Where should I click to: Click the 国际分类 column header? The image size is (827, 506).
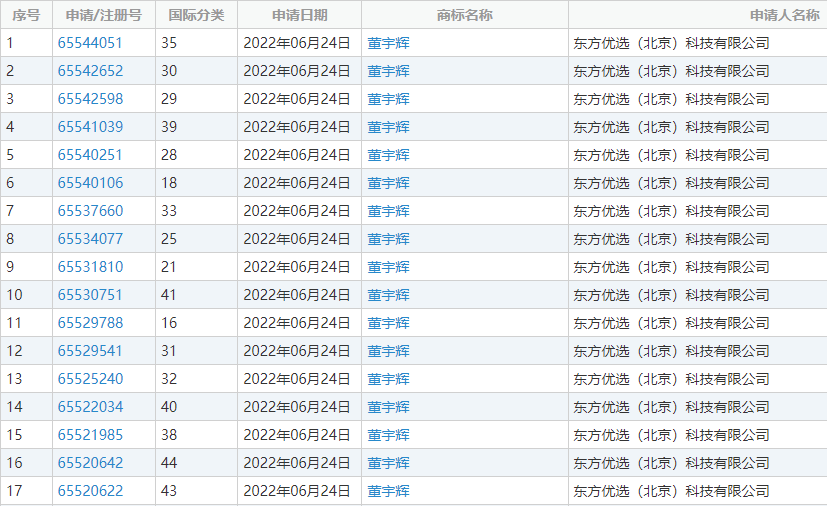(196, 15)
